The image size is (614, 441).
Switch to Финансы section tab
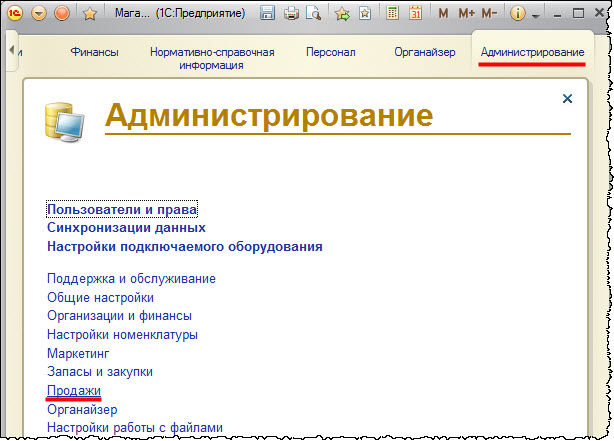[x=94, y=52]
